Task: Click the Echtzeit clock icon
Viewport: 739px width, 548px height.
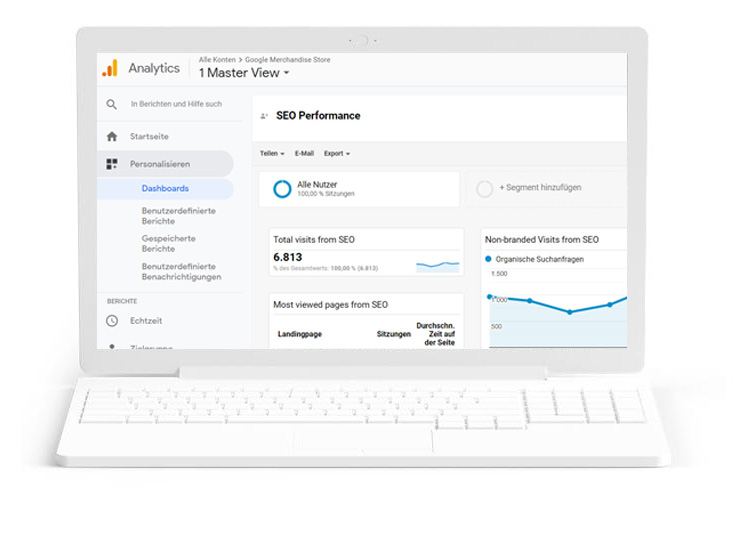Action: tap(112, 321)
